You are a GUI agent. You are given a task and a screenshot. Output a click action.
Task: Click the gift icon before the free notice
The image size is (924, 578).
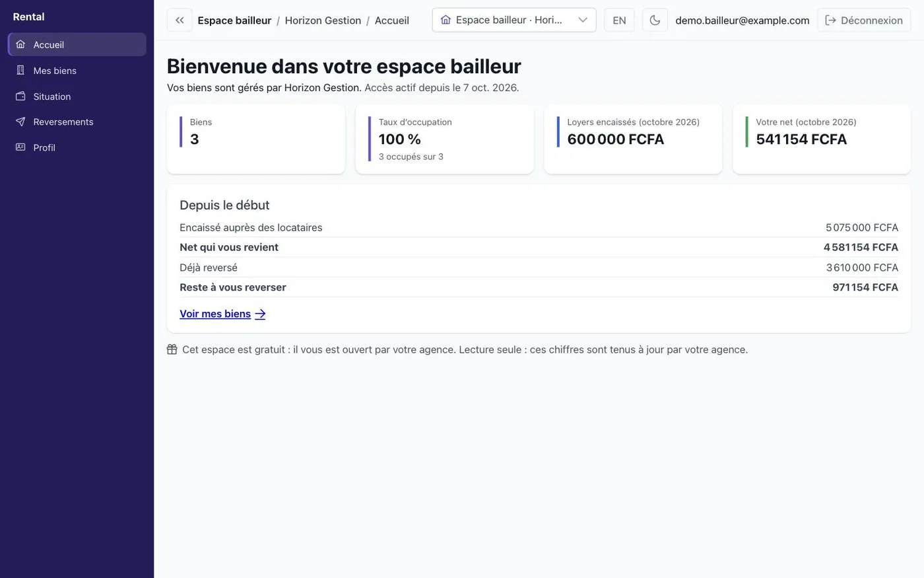pyautogui.click(x=172, y=349)
